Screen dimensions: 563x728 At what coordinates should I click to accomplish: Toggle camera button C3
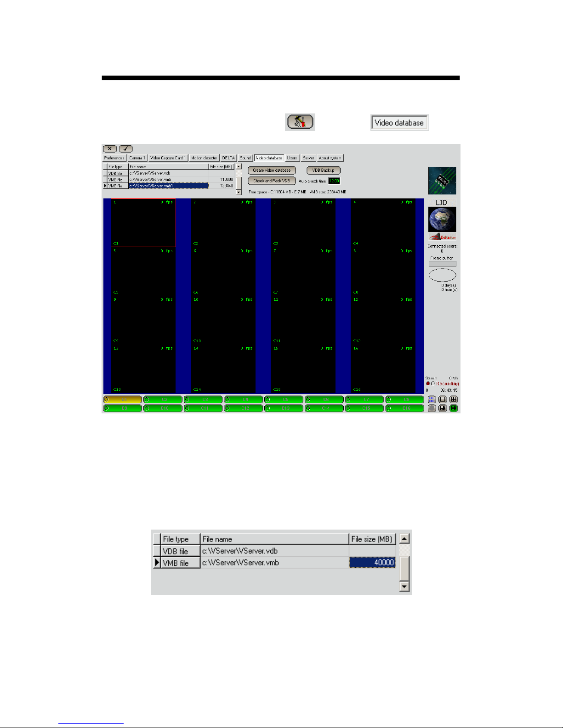pos(203,400)
